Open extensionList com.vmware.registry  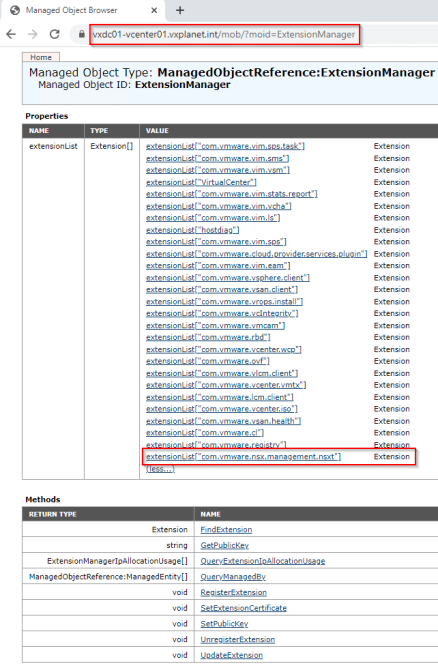click(x=216, y=445)
